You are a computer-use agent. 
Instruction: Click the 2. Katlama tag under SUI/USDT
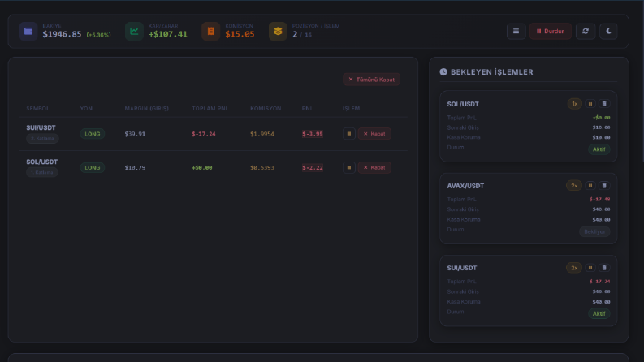42,138
